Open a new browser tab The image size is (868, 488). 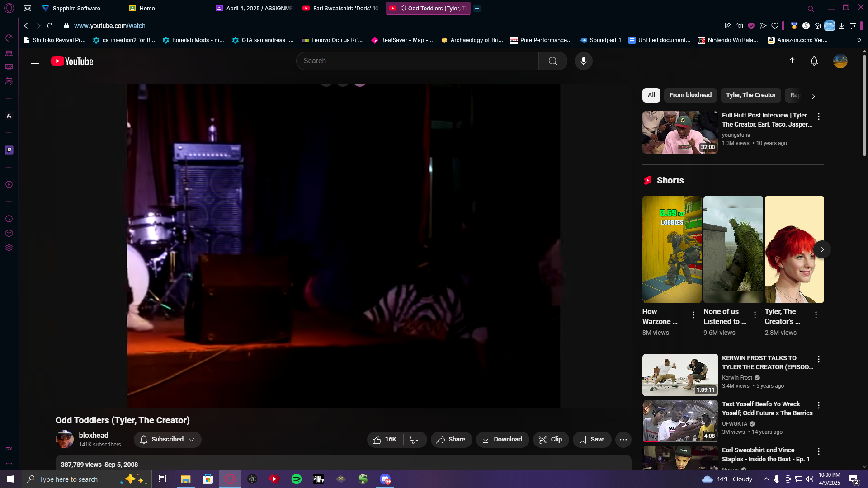coord(477,8)
